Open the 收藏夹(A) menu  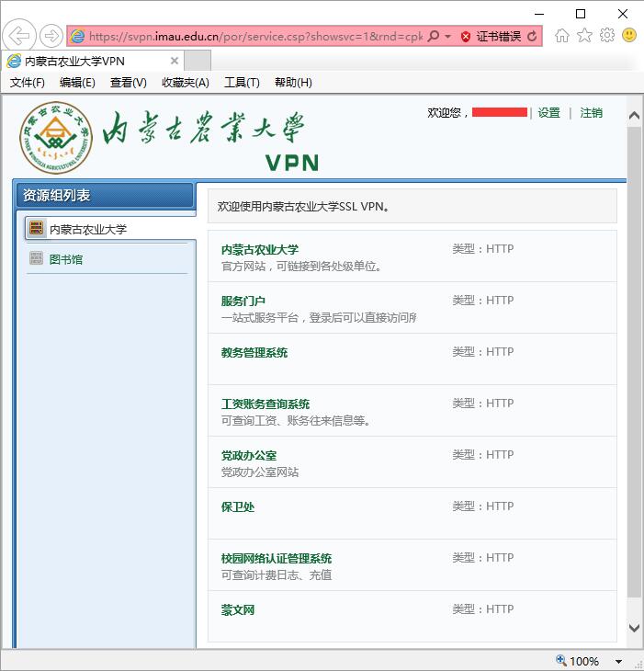coord(186,83)
